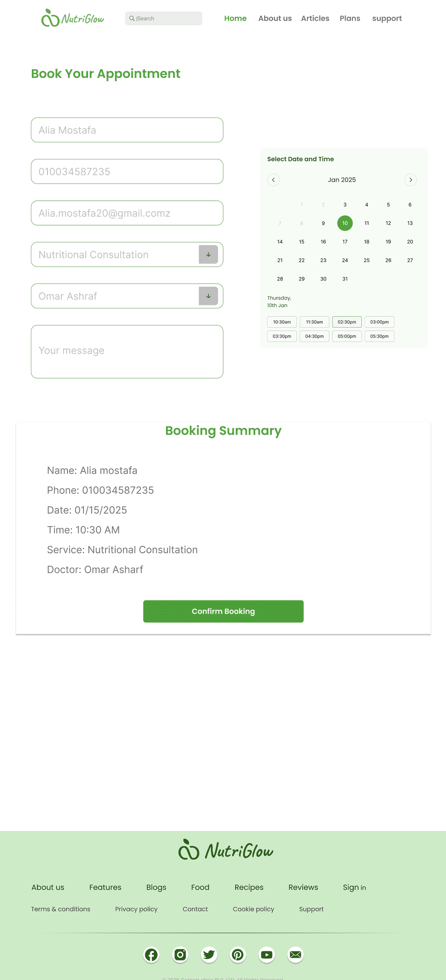
Task: Pick the 05:30pm time slot
Action: [x=379, y=336]
